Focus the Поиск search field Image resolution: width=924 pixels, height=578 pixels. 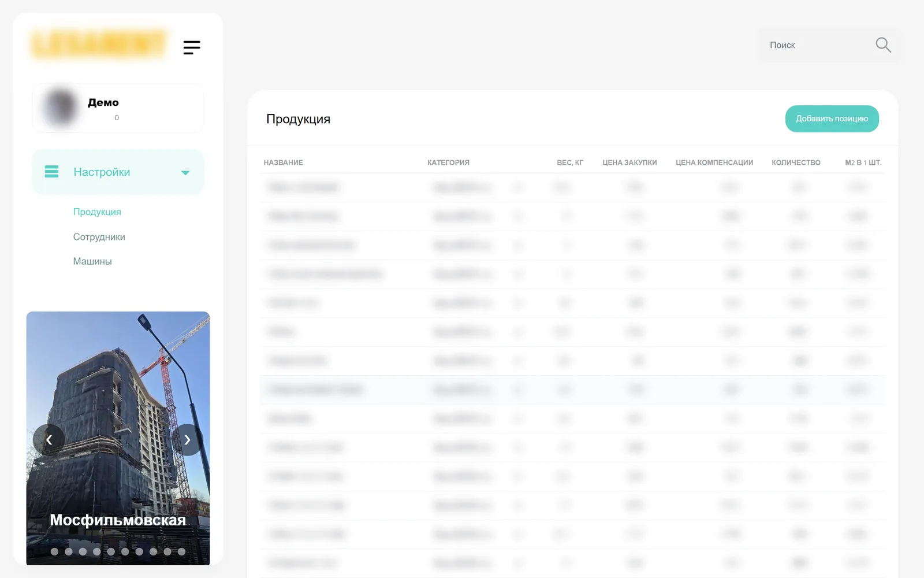[820, 45]
